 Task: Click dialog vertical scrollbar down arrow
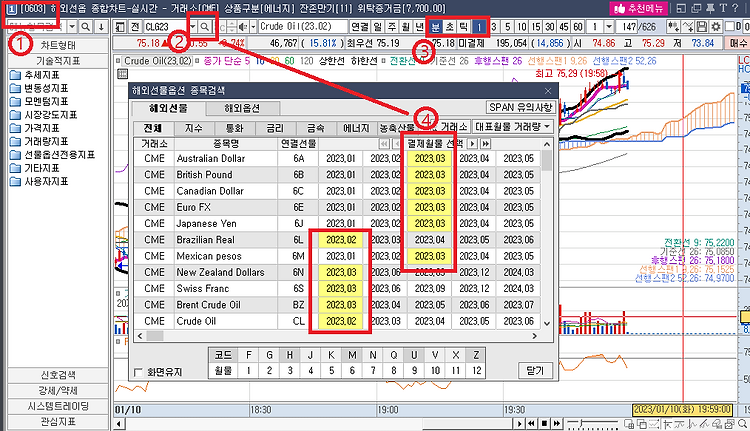tap(547, 323)
